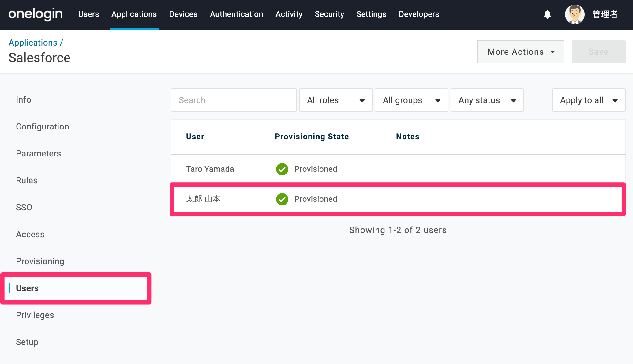Screen dimensions: 633x364
Task: Select the Setup sidebar tab
Action: (27, 342)
